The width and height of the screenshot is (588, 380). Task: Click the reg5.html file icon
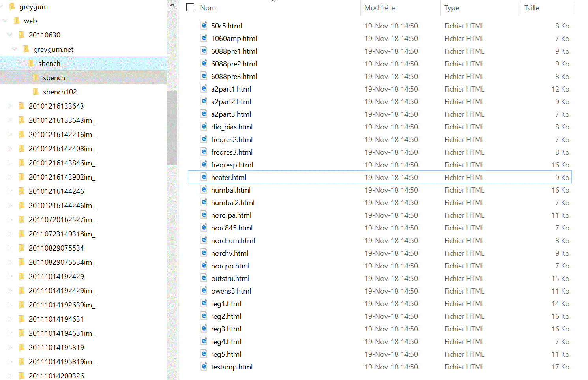[x=204, y=354]
